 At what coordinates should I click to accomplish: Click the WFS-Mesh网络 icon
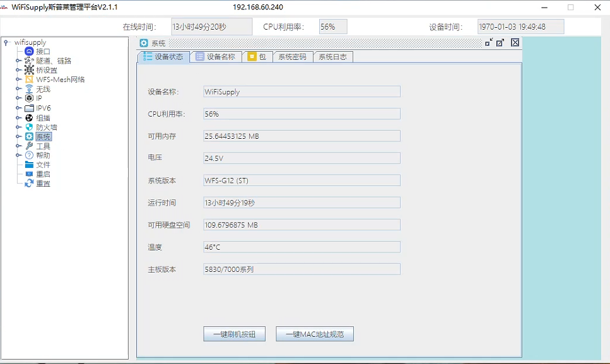[29, 79]
